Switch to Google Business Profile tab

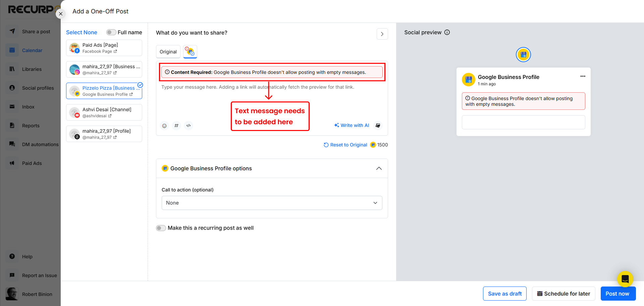tap(190, 51)
